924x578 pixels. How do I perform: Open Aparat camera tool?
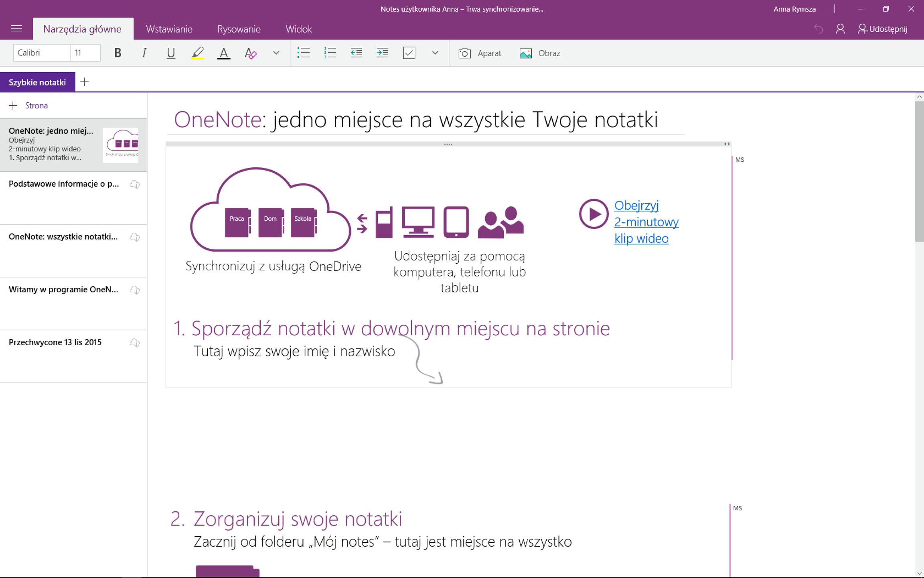(480, 53)
